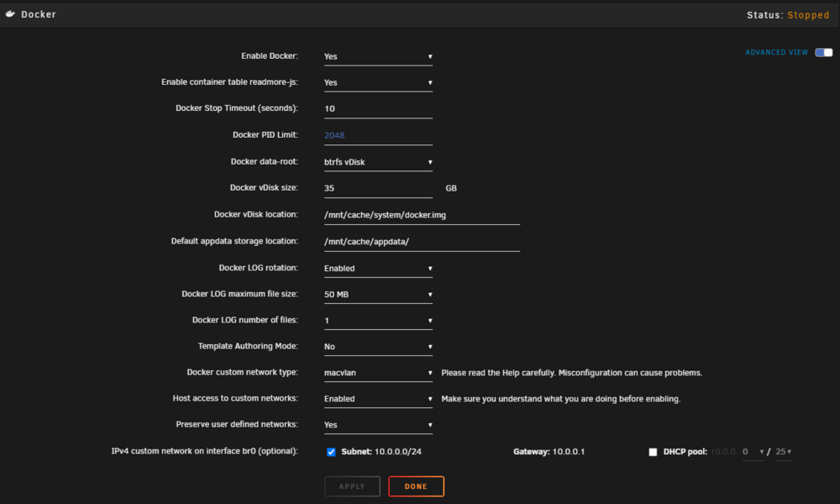Edit the Docker vDisk size field
Screen dimensions: 840x504
[378, 188]
